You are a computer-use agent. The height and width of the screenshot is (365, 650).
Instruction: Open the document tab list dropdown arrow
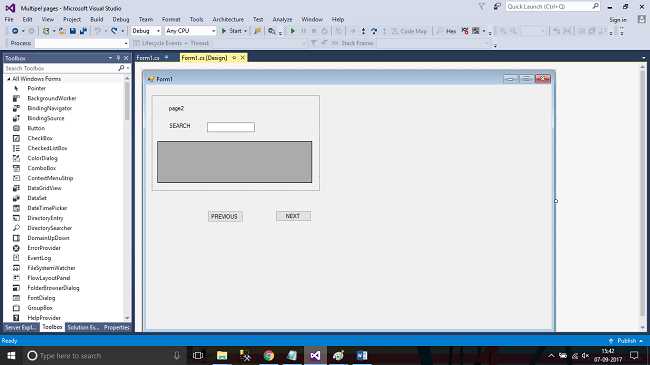tap(644, 58)
